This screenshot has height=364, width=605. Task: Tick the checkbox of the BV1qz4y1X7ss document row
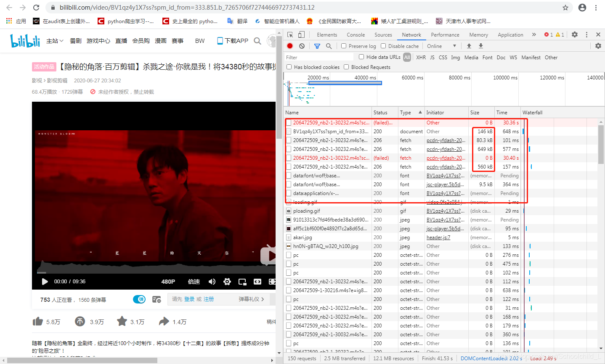[289, 132]
